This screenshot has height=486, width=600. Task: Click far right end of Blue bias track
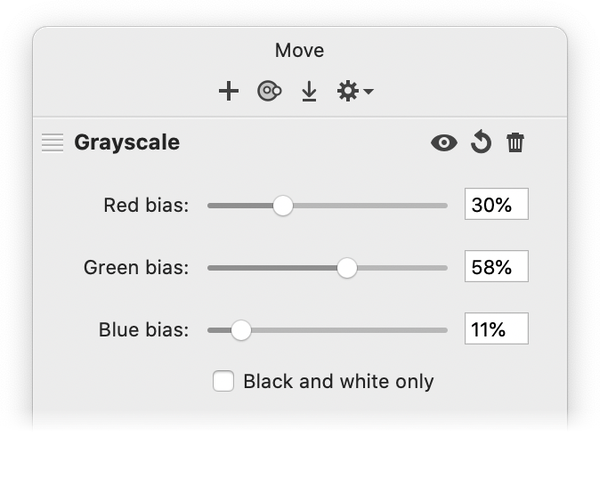coord(444,330)
